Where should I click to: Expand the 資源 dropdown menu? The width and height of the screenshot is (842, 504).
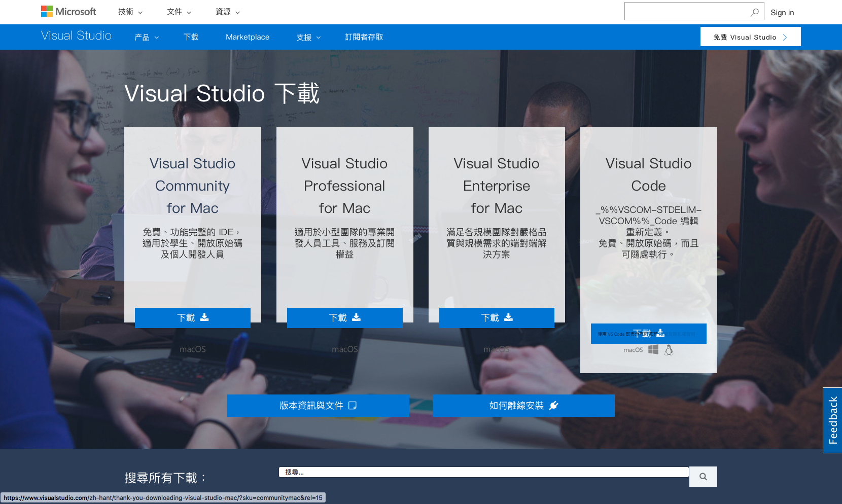coord(228,12)
